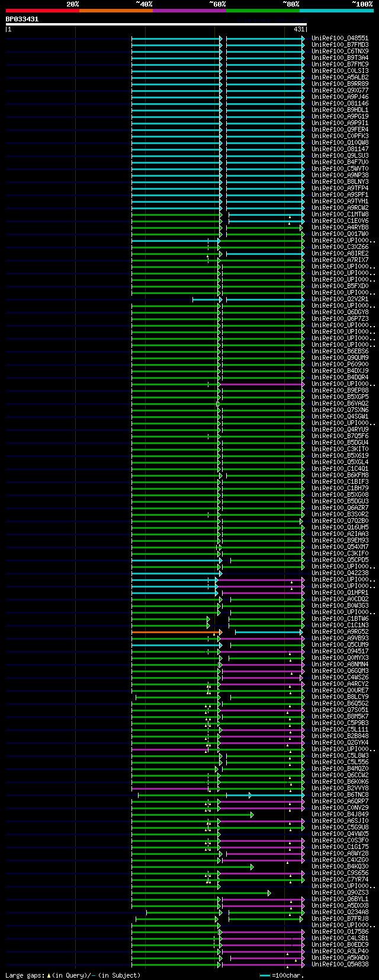Select hit label UniRef100_C1MTW8

coord(340,215)
